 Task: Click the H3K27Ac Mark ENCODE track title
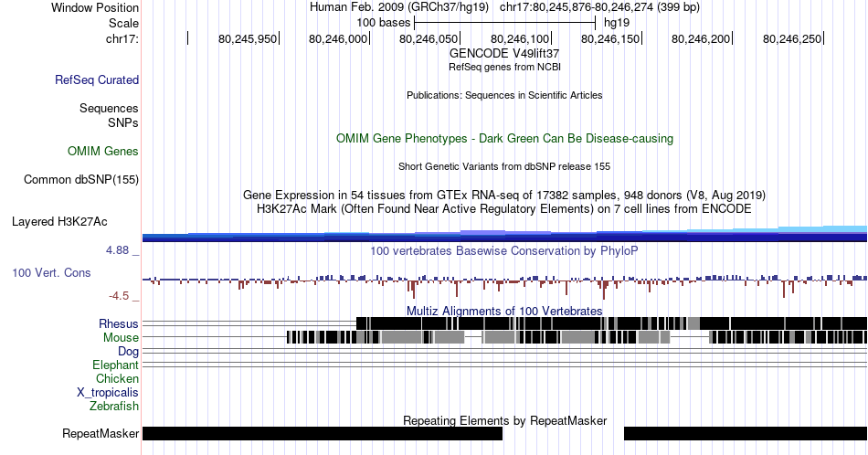(504, 208)
